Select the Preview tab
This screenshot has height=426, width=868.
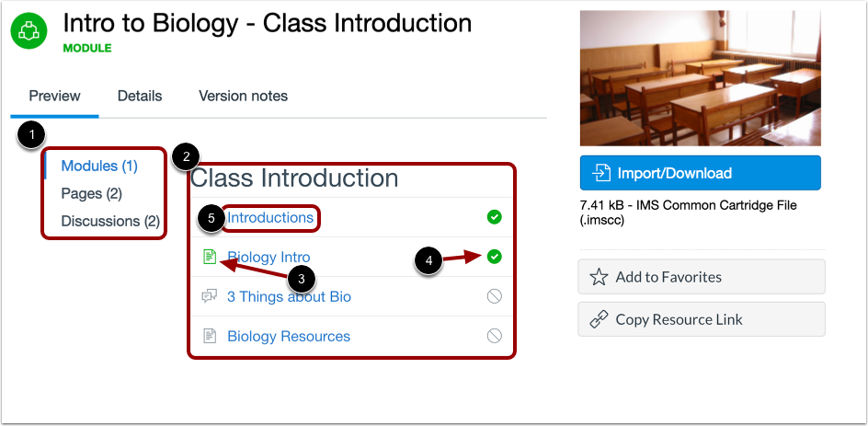tap(54, 96)
